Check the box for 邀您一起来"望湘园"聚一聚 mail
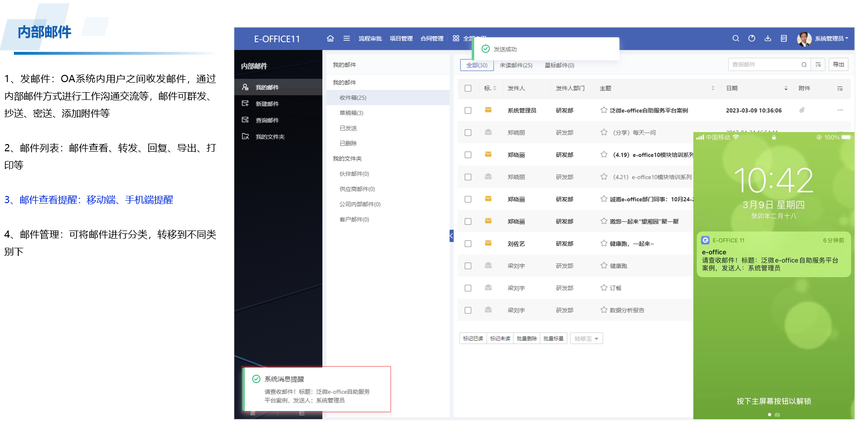 click(x=468, y=221)
